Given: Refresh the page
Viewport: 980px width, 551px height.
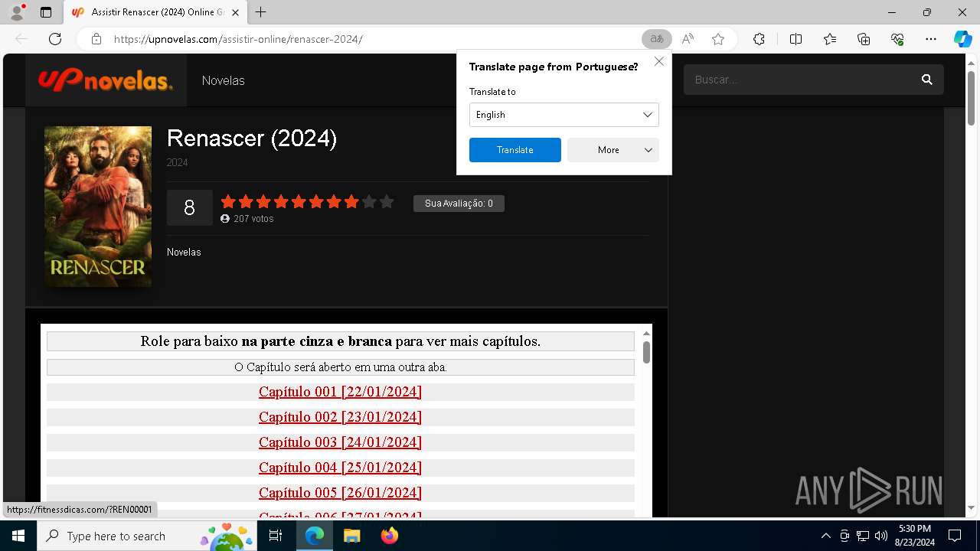Looking at the screenshot, I should coord(55,39).
